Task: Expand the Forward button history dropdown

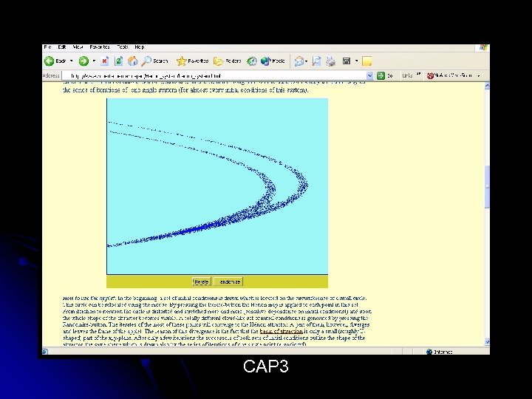Action: (x=94, y=61)
